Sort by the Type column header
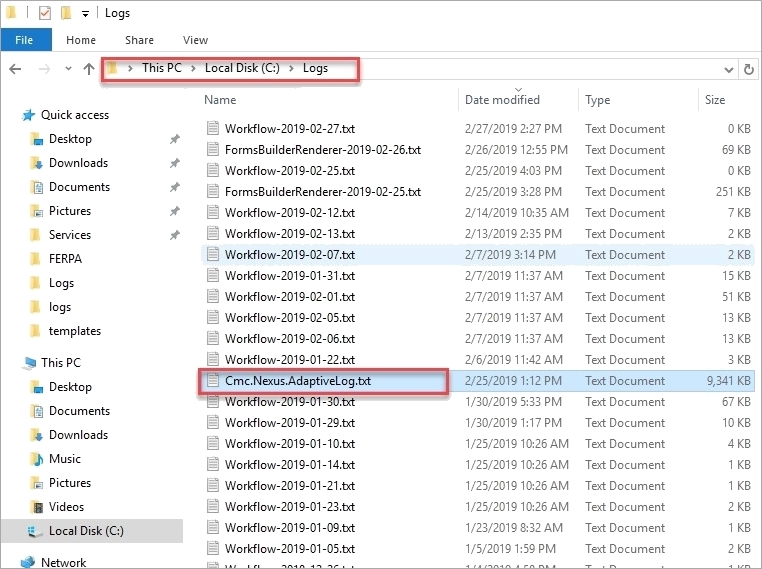The height and width of the screenshot is (569, 762). click(597, 100)
